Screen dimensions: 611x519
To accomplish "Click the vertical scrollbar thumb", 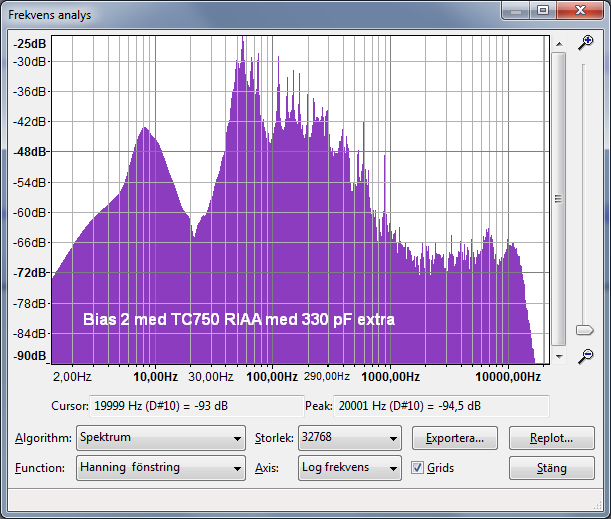I will click(559, 199).
